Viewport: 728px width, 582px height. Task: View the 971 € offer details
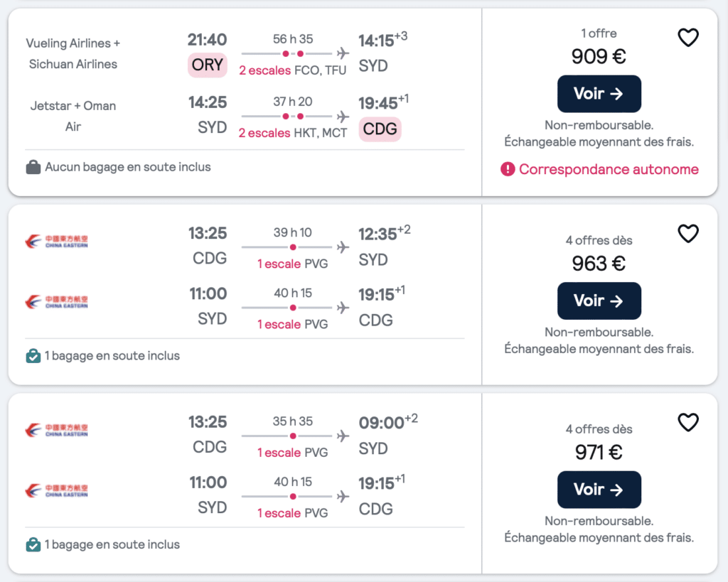click(599, 490)
